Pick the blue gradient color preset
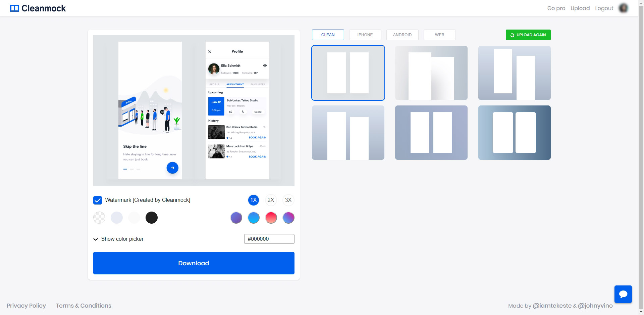The image size is (644, 315). tap(254, 218)
